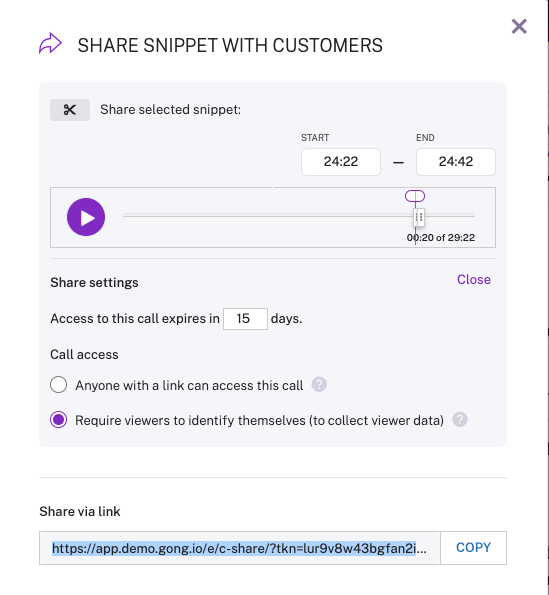
Task: Play the selected snippet preview
Action: click(86, 217)
